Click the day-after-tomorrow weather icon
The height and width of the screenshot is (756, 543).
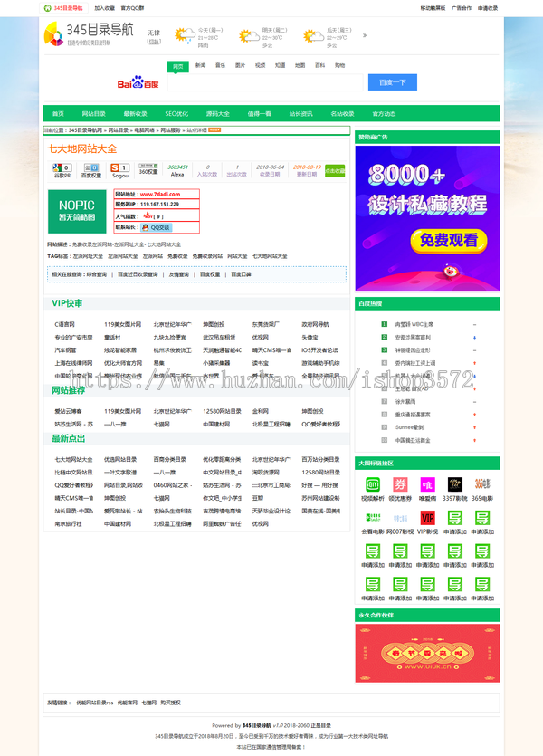tap(313, 36)
